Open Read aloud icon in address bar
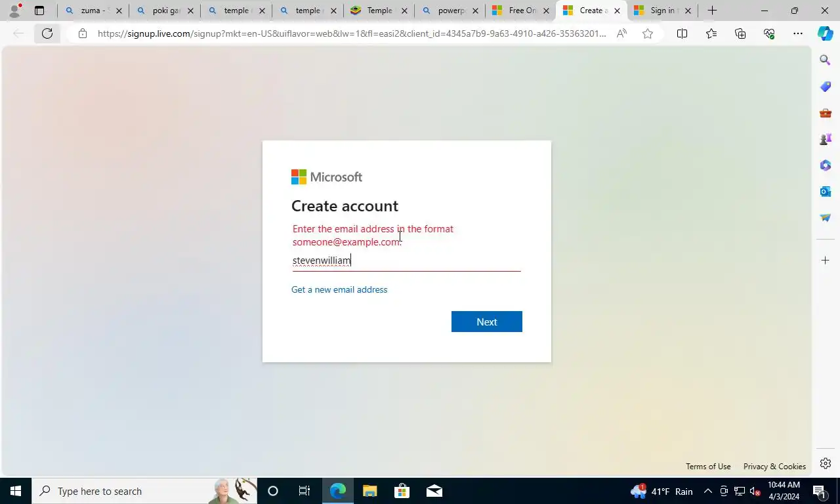840x504 pixels. 621,33
